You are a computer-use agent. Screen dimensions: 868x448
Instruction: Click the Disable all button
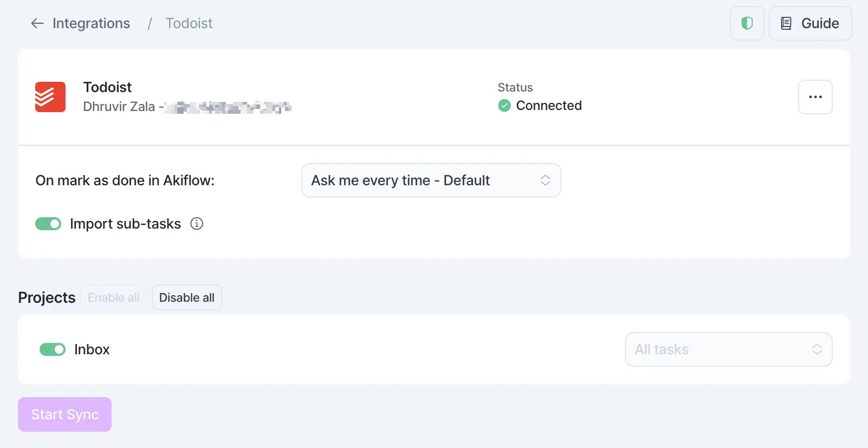186,297
